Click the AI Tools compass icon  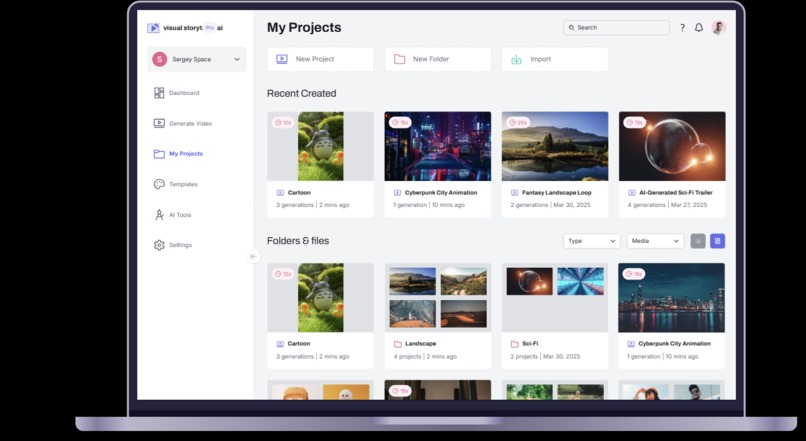159,214
